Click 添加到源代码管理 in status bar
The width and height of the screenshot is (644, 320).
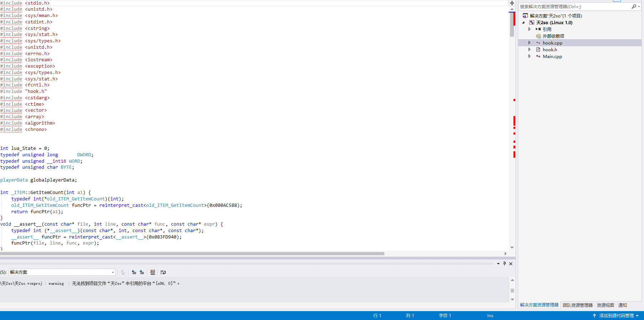(x=616, y=316)
